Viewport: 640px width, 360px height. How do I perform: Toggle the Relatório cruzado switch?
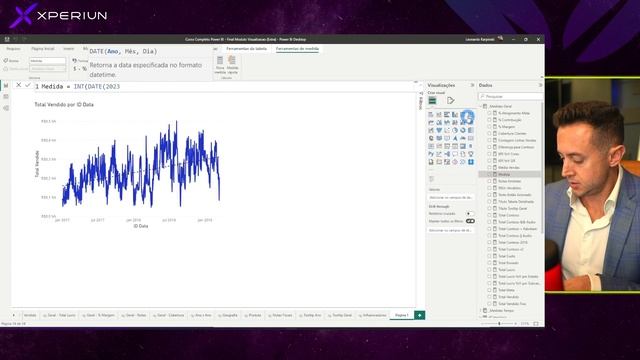pos(470,213)
